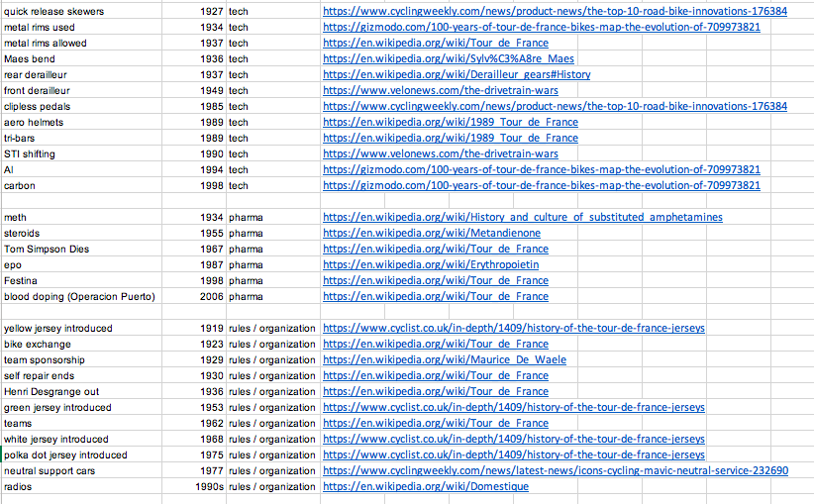The width and height of the screenshot is (814, 504).
Task: Click the green jersey introduced cell
Action: 81,407
